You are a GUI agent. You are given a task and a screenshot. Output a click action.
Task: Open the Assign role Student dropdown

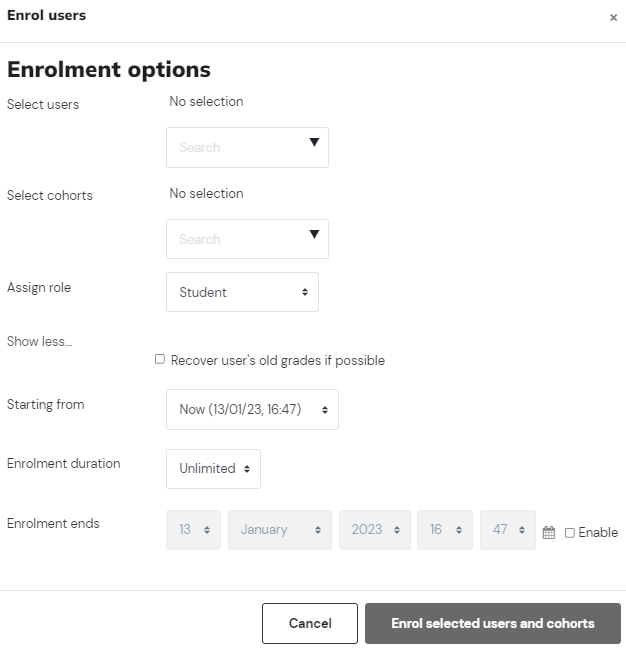click(242, 292)
